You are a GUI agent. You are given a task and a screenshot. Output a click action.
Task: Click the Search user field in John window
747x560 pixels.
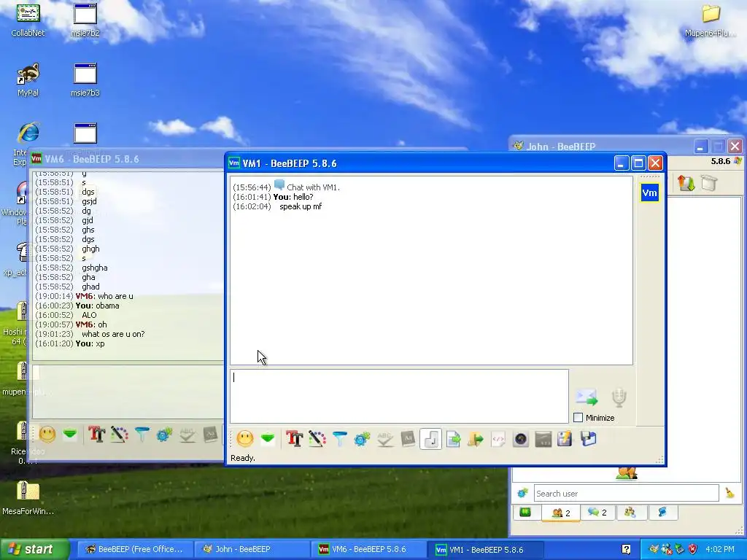[x=626, y=494]
